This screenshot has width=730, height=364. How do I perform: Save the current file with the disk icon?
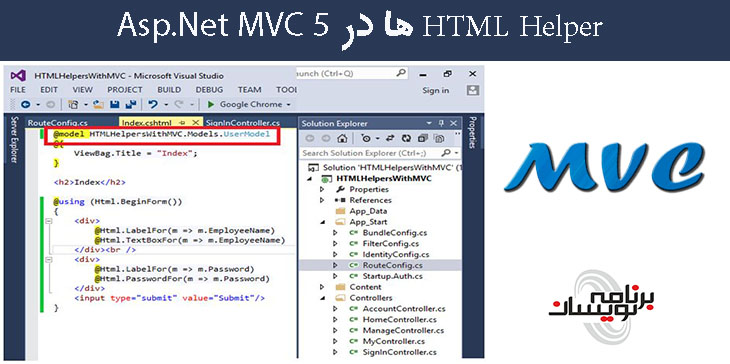tap(115, 105)
